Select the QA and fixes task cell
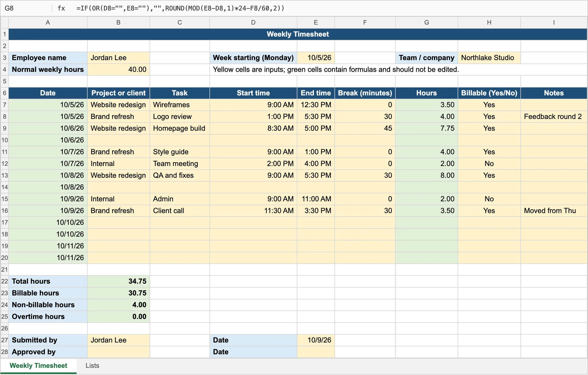The width and height of the screenshot is (588, 375). click(x=180, y=175)
